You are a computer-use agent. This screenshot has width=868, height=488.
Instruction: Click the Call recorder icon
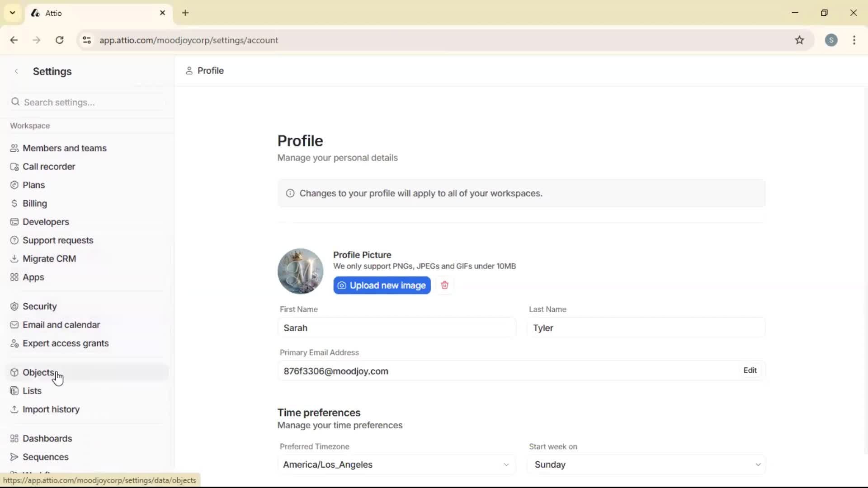click(x=14, y=167)
